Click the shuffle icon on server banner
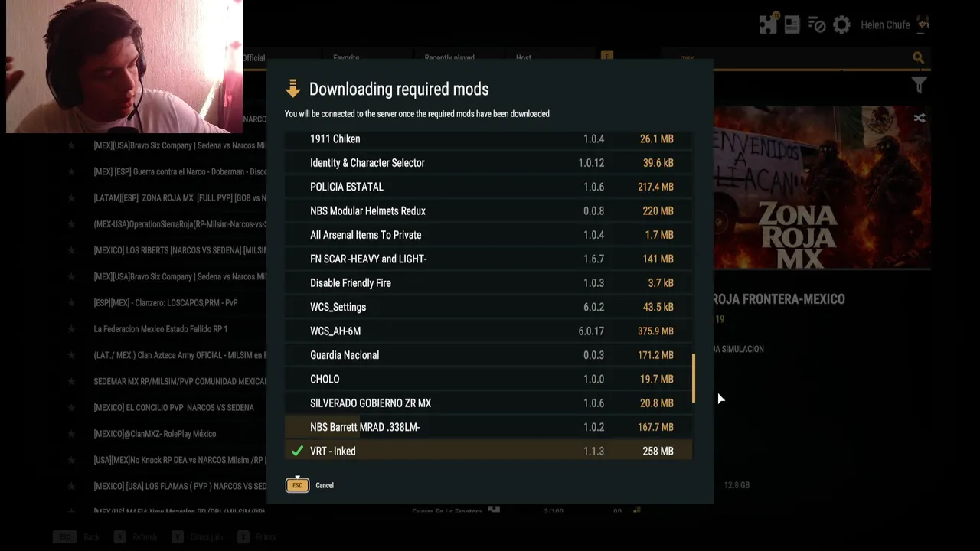This screenshot has height=551, width=980. tap(920, 118)
